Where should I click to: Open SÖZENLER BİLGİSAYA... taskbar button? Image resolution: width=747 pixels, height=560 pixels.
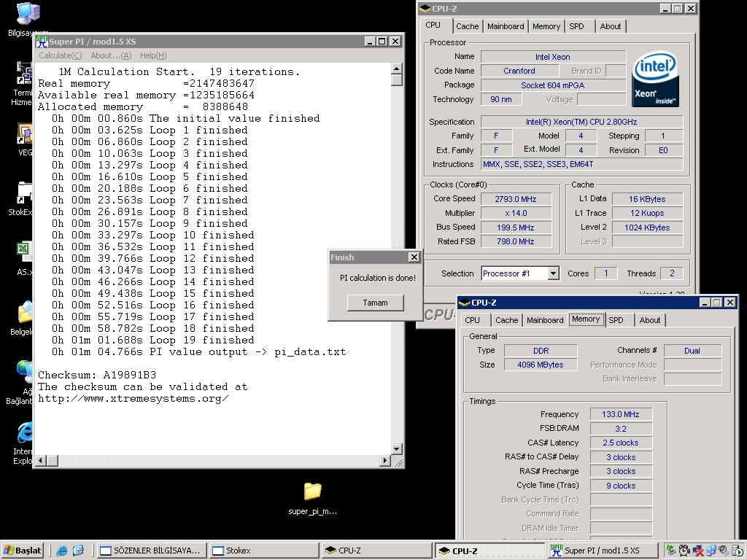coord(152,551)
